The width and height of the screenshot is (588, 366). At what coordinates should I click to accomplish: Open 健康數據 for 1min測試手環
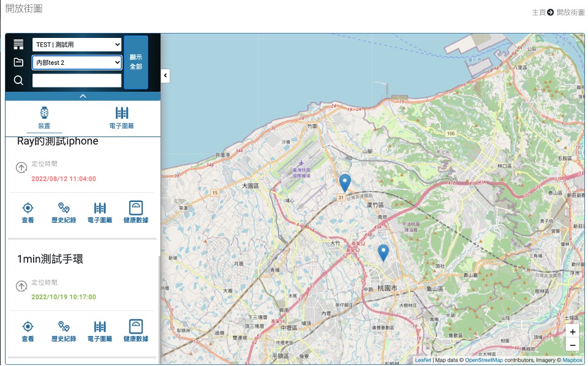pos(136,331)
